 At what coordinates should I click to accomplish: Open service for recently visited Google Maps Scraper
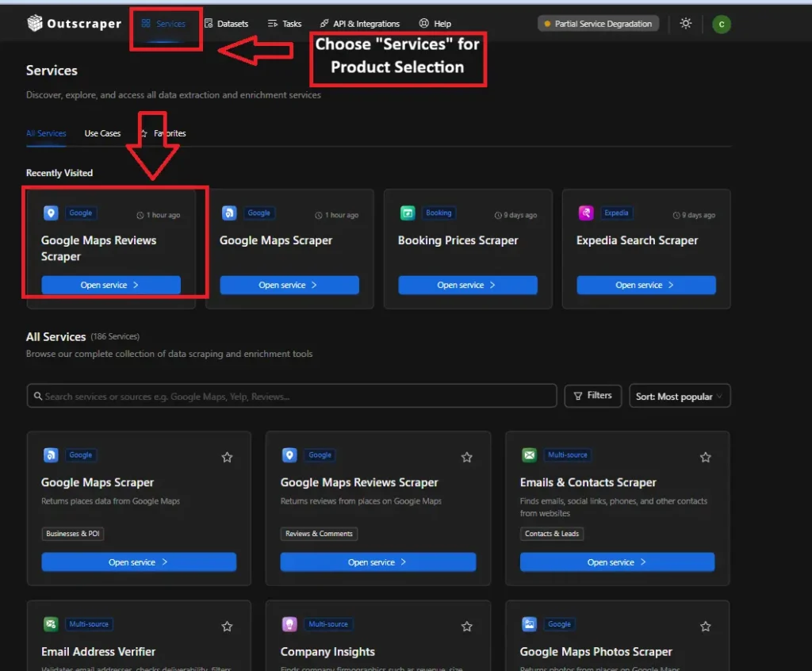click(289, 285)
